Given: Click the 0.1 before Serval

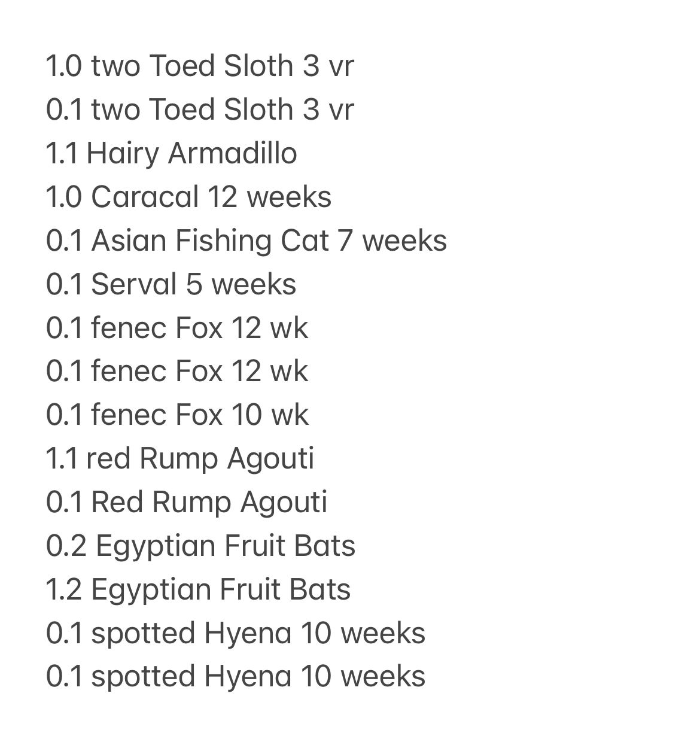Looking at the screenshot, I should [64, 284].
